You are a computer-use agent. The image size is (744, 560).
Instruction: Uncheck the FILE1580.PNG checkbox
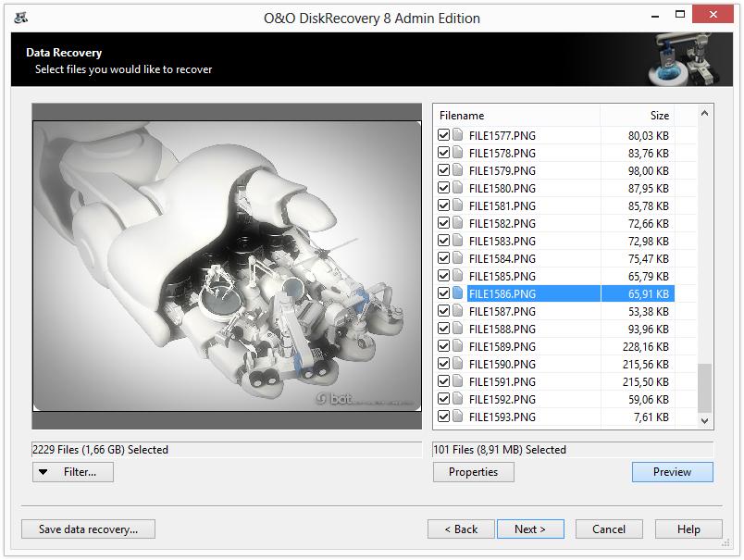click(443, 188)
